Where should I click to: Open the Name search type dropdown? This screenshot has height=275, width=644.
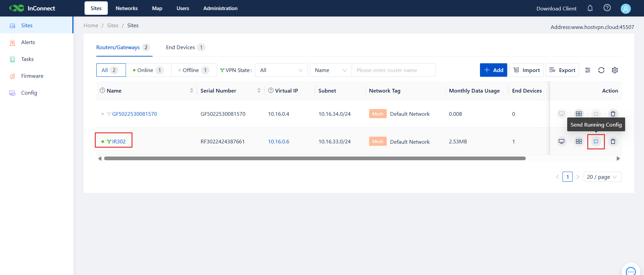(331, 70)
